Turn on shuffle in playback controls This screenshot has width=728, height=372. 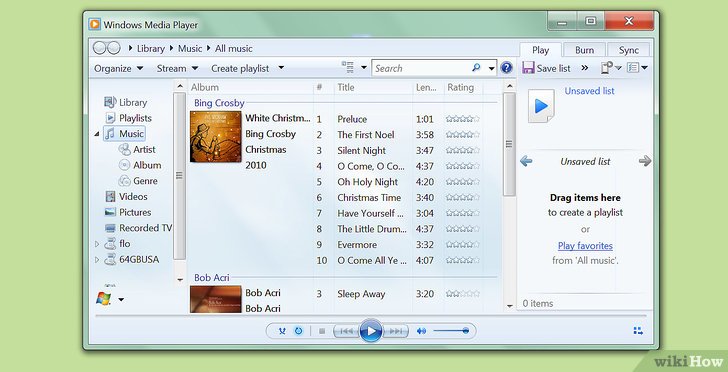pos(282,331)
